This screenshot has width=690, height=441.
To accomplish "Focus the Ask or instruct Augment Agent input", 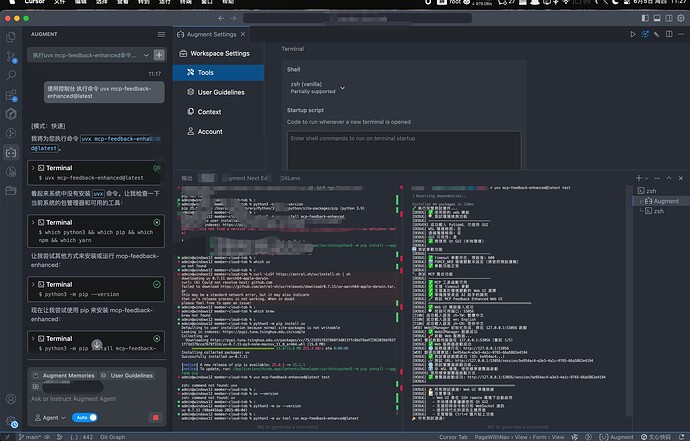I will 73,399.
